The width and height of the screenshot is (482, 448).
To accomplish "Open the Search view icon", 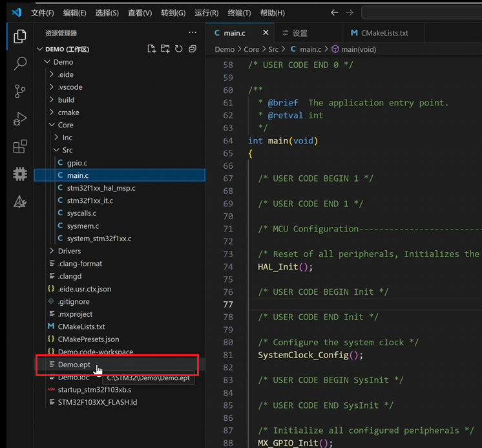I will click(x=20, y=63).
